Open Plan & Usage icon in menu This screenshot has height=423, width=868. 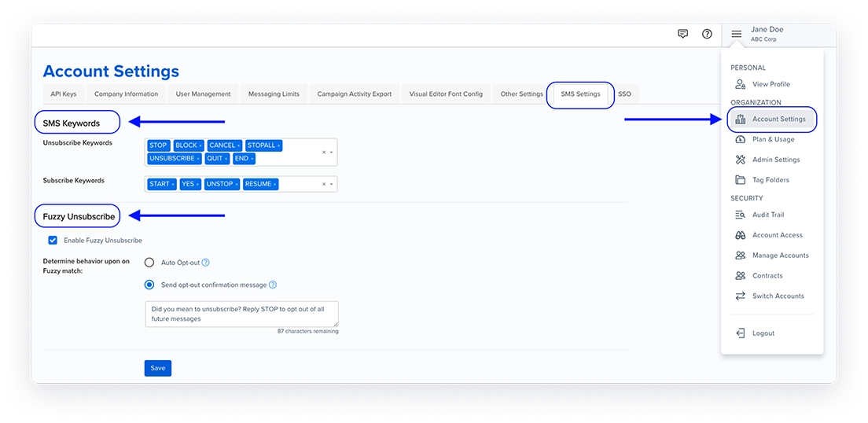740,139
